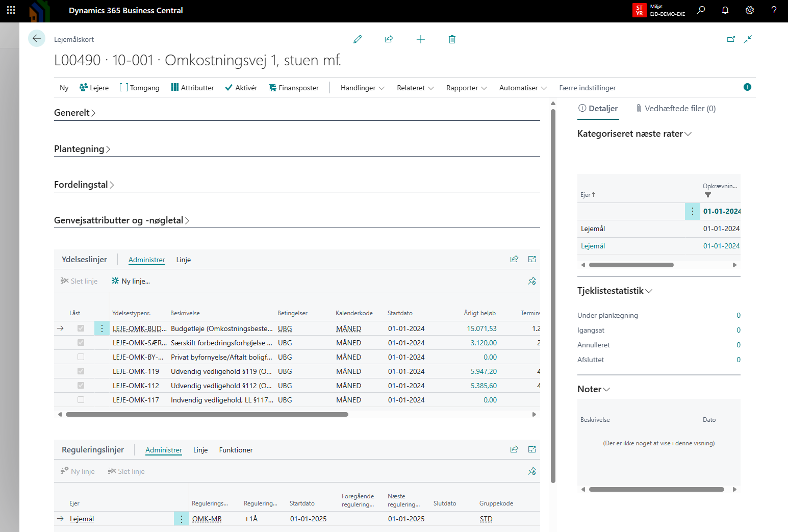
Task: Open the Lejemål link in Reguleringslinjer
Action: tap(82, 519)
